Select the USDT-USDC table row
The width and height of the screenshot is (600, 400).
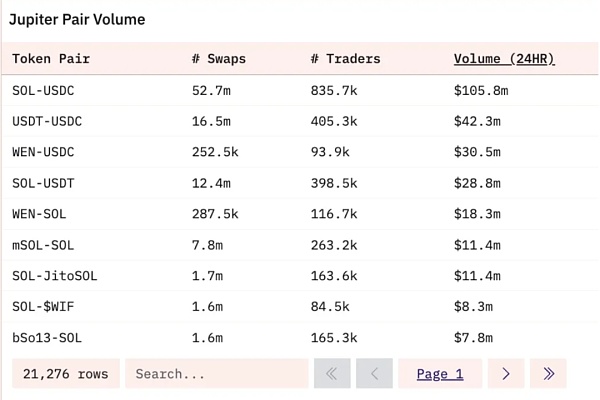(x=47, y=121)
